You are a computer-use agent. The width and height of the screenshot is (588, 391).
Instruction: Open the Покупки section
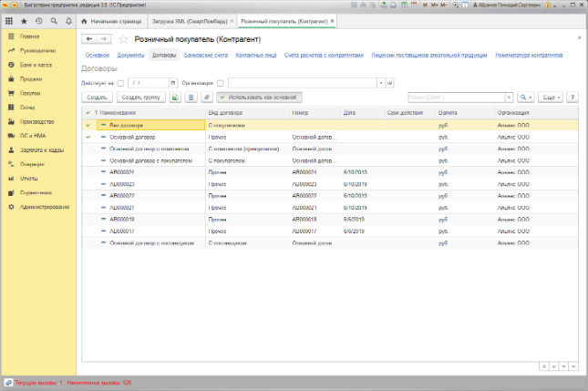coord(30,93)
